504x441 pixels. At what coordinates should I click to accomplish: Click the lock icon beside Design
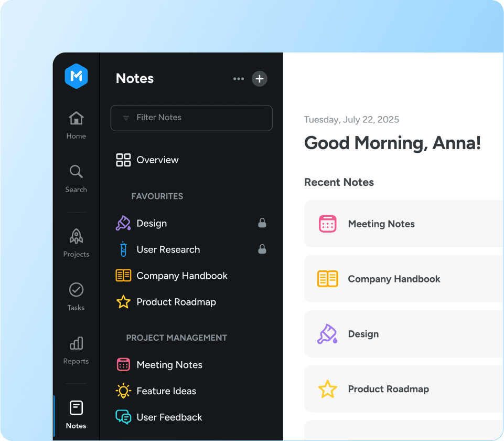(262, 223)
